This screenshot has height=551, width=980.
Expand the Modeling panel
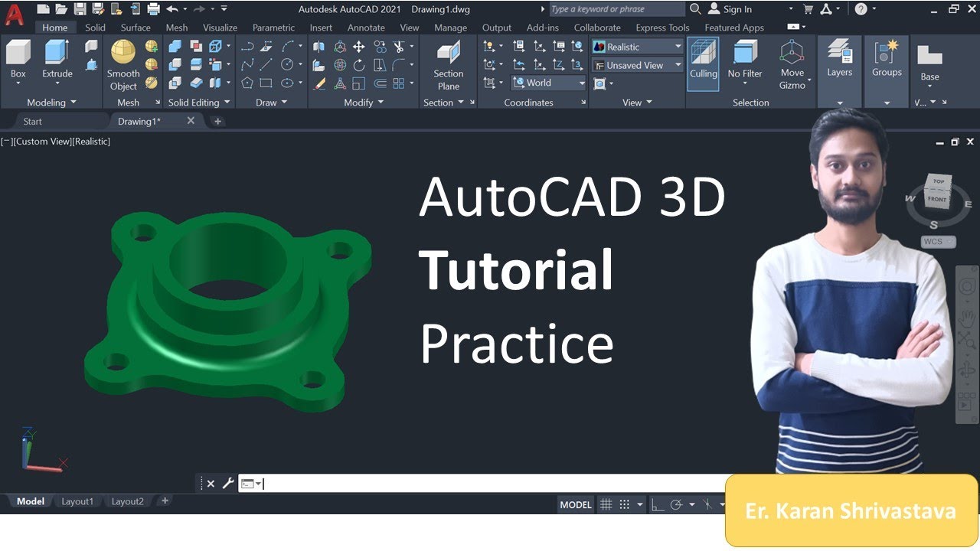tap(51, 103)
